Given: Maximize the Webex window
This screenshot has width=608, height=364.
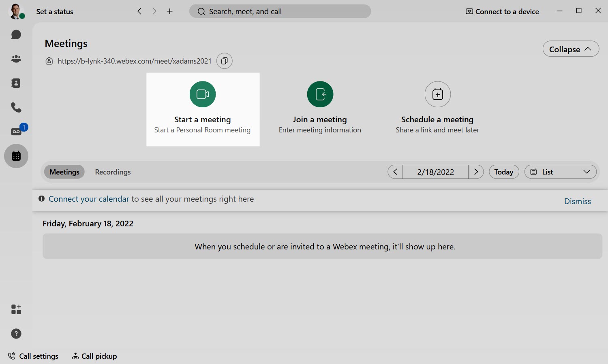Looking at the screenshot, I should click(579, 11).
